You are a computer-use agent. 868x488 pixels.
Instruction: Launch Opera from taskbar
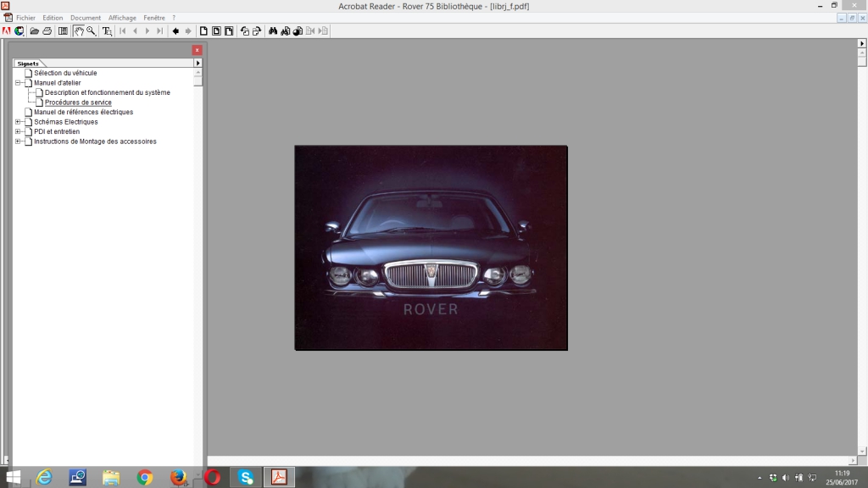[213, 477]
